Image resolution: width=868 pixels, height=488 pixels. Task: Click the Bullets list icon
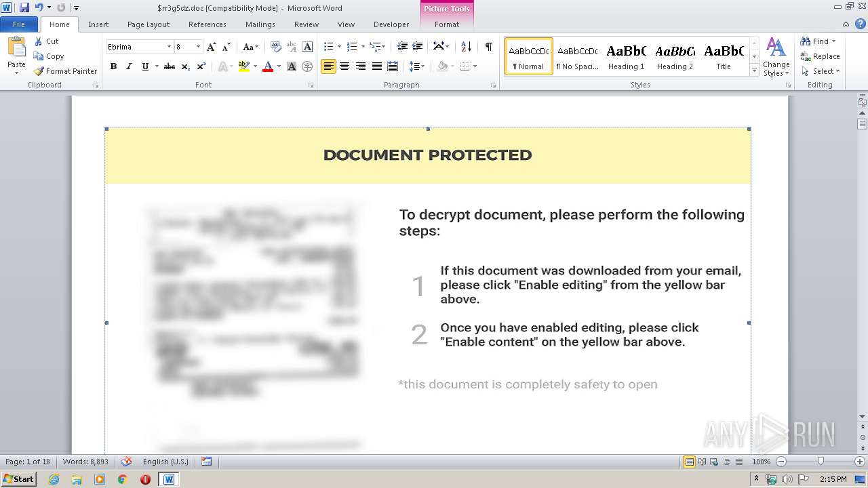pos(329,47)
